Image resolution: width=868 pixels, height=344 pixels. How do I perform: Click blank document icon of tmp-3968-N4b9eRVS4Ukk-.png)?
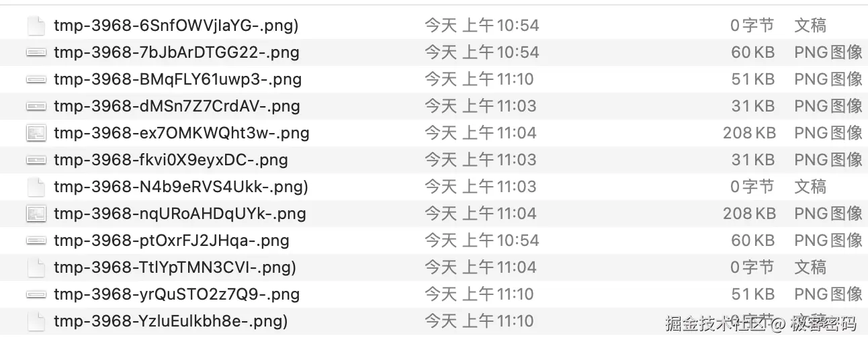(36, 187)
